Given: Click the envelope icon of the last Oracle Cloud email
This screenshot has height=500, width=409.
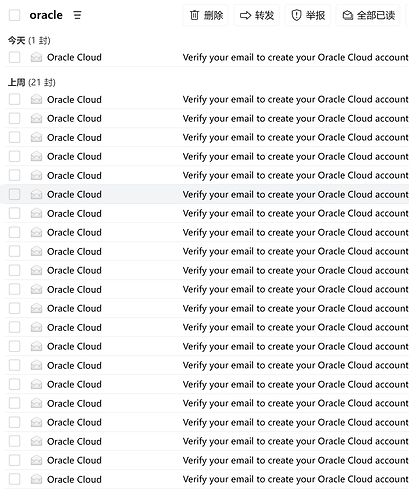Looking at the screenshot, I should (36, 479).
